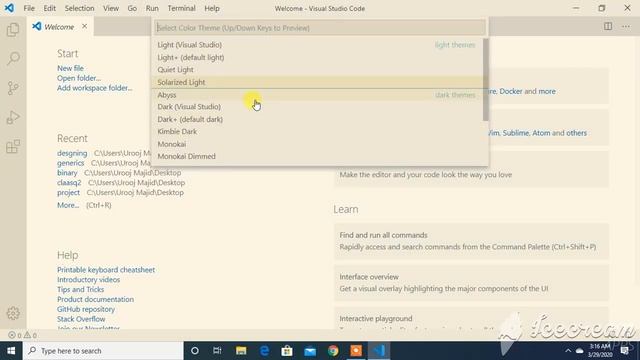Image resolution: width=640 pixels, height=360 pixels.
Task: Switch to the Welcome tab
Action: 59,27
